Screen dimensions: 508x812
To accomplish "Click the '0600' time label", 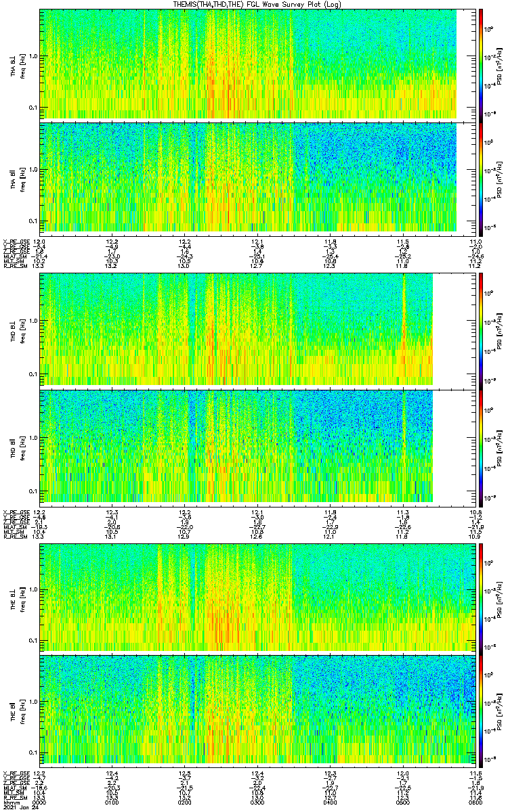I will [x=475, y=803].
